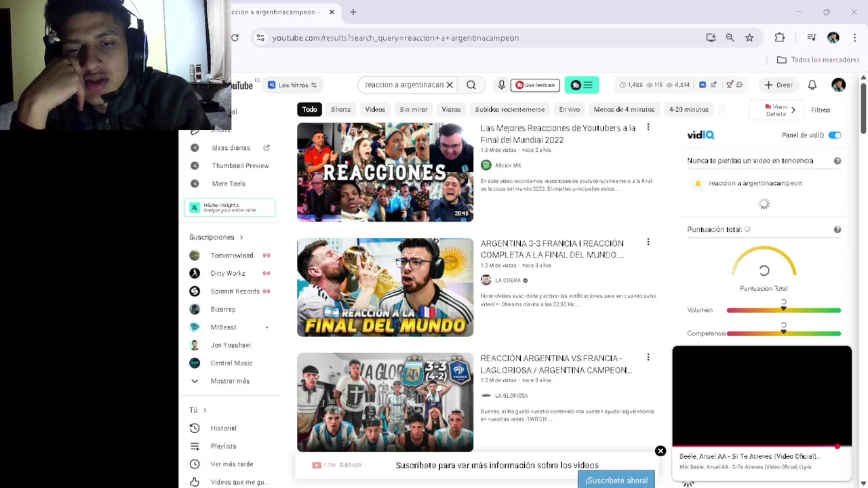Close the Suscríbete info banner

click(x=660, y=451)
